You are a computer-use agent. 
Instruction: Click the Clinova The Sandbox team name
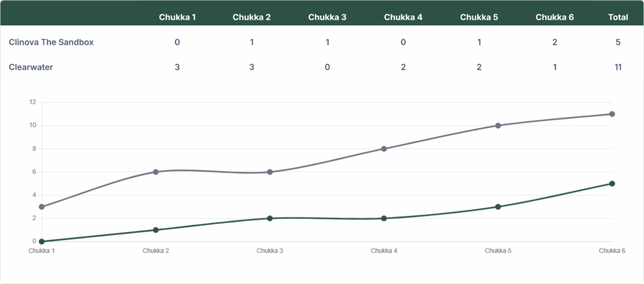coord(51,42)
